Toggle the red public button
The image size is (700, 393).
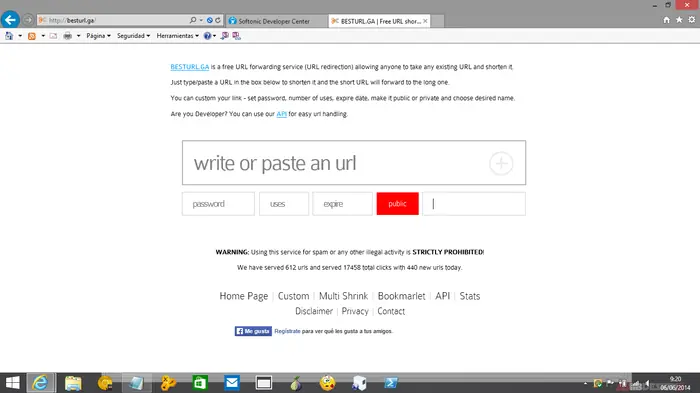[397, 204]
